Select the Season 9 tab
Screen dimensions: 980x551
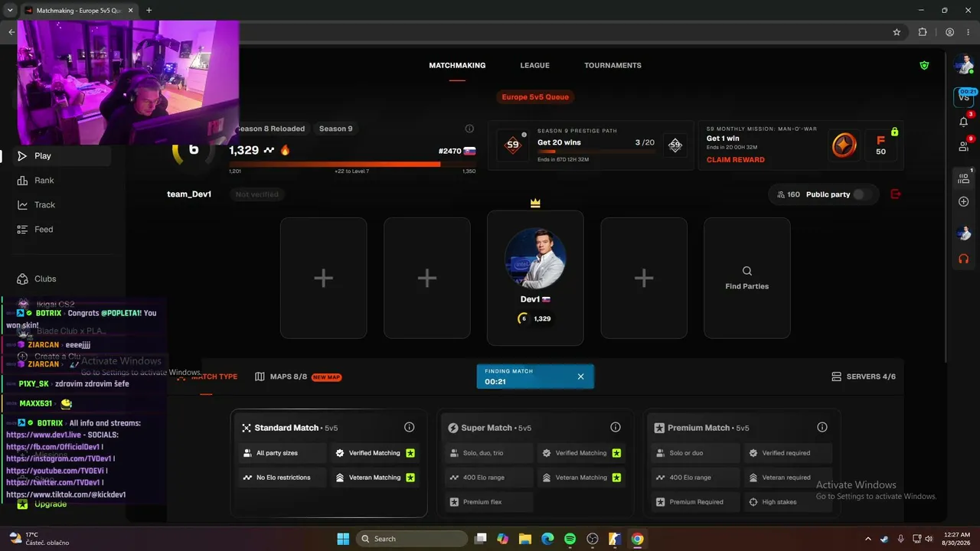pyautogui.click(x=335, y=129)
